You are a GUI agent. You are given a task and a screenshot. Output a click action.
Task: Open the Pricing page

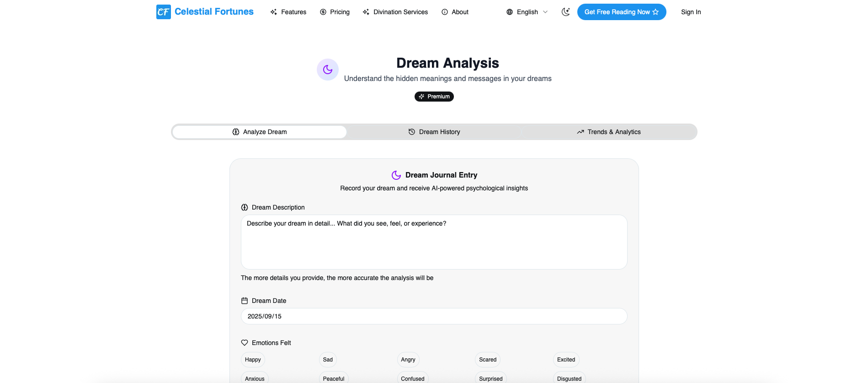coord(335,12)
